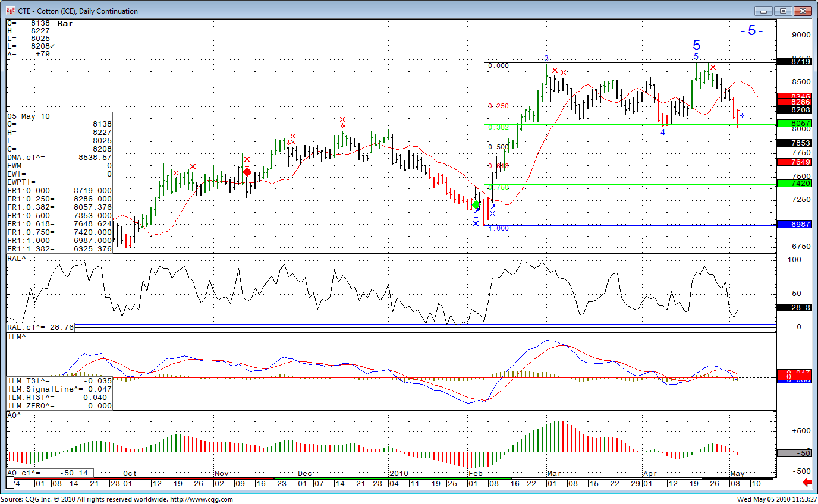Click the blue wave 4 label in April
Image resolution: width=818 pixels, height=504 pixels.
(662, 132)
